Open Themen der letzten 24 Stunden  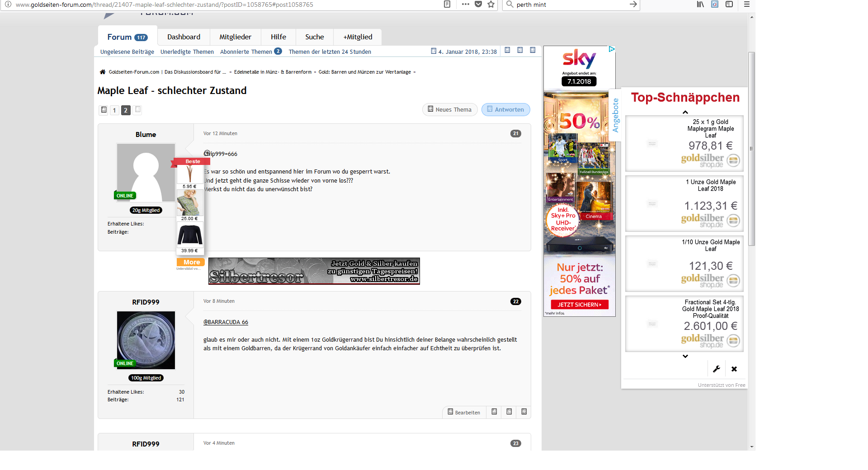[x=330, y=52]
